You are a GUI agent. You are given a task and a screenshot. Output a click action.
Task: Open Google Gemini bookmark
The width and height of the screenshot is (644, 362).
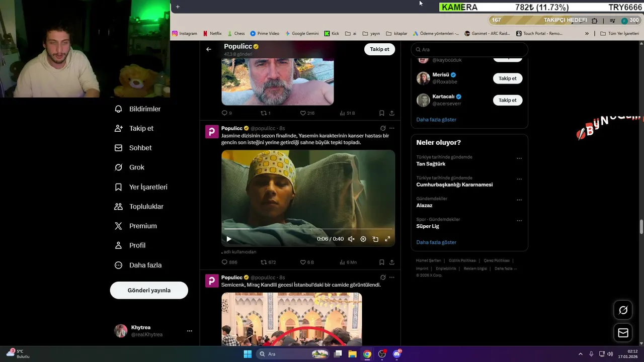tap(302, 34)
